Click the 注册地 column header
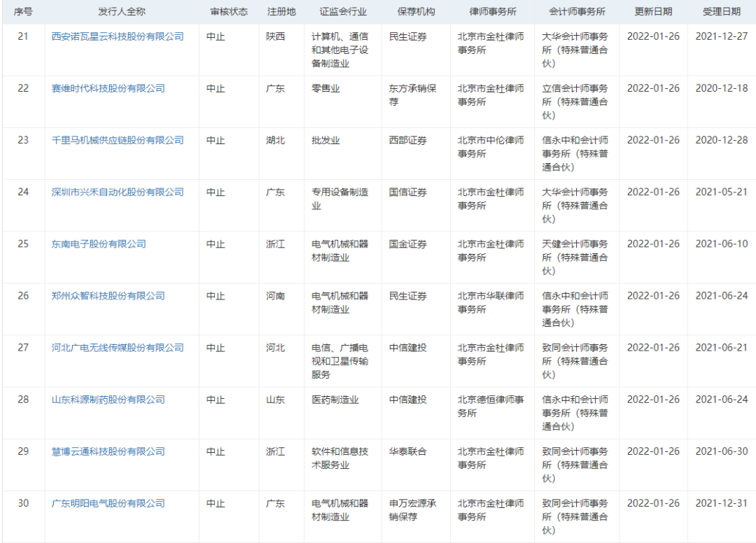 [281, 12]
